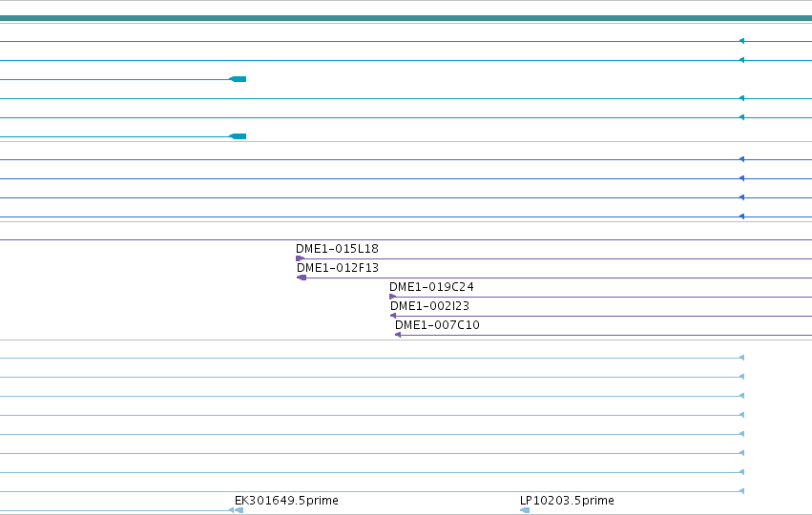Screen dimensions: 812x515
Task: Select the DME1-015L18 feature label
Action: 337,249
